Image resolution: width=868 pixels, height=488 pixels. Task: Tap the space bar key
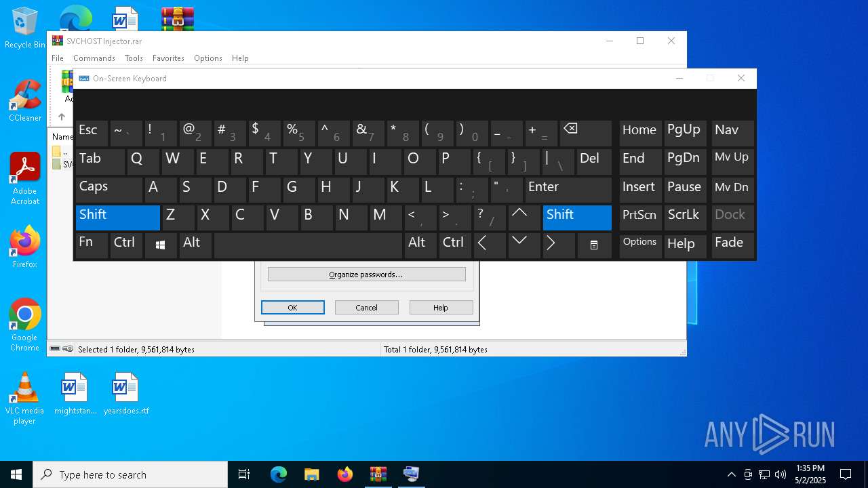[308, 245]
